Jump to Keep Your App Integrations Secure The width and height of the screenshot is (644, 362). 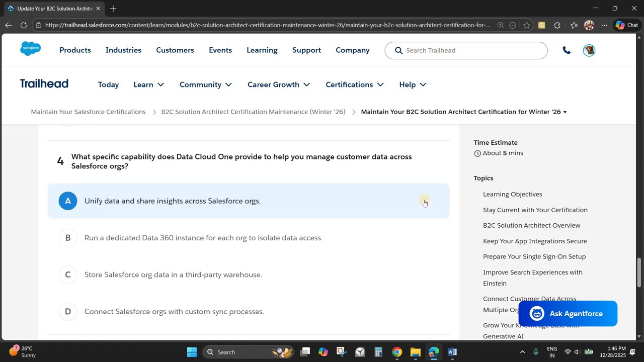click(535, 241)
